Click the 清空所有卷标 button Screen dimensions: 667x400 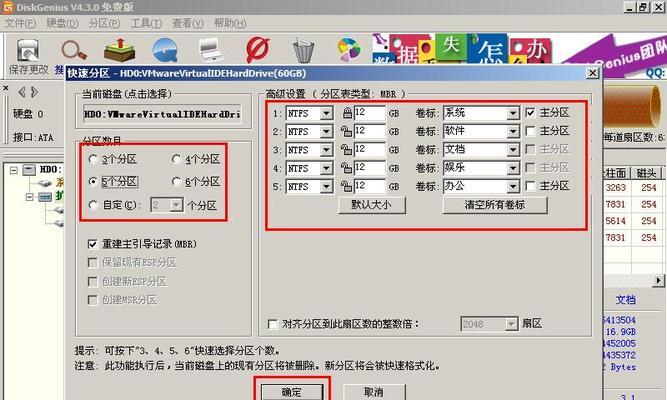click(x=495, y=205)
